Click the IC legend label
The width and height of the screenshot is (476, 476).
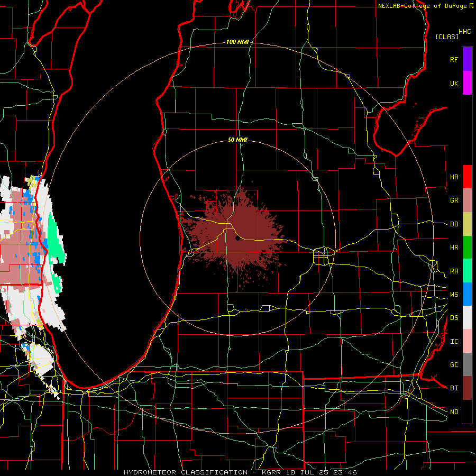tap(454, 342)
